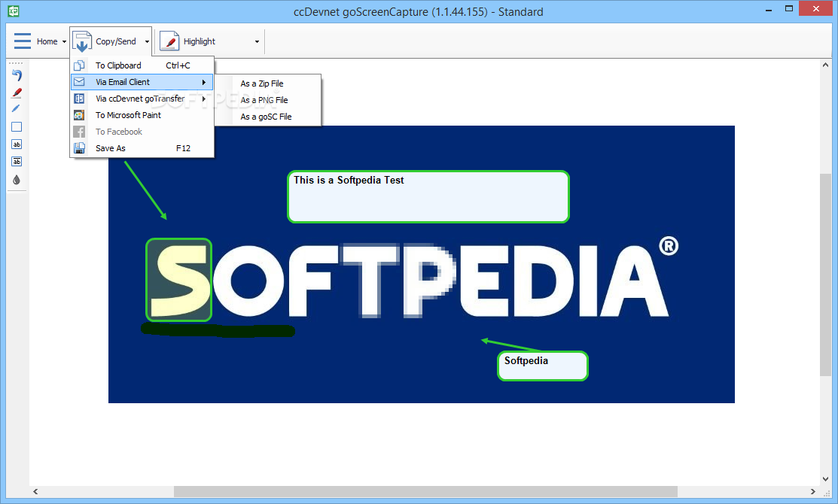The width and height of the screenshot is (838, 504).
Task: Click the 'This is a Softpedia Test' text box
Action: coord(428,196)
